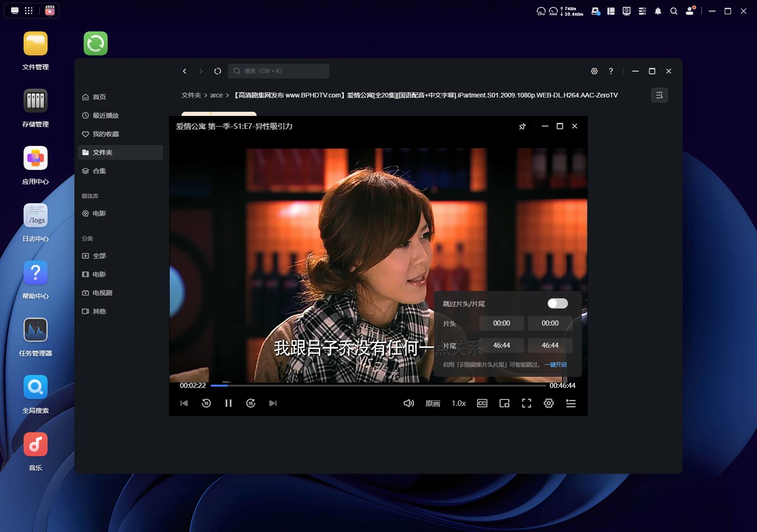This screenshot has width=757, height=532.
Task: Open the 1.0x playback speed menu
Action: pos(458,403)
